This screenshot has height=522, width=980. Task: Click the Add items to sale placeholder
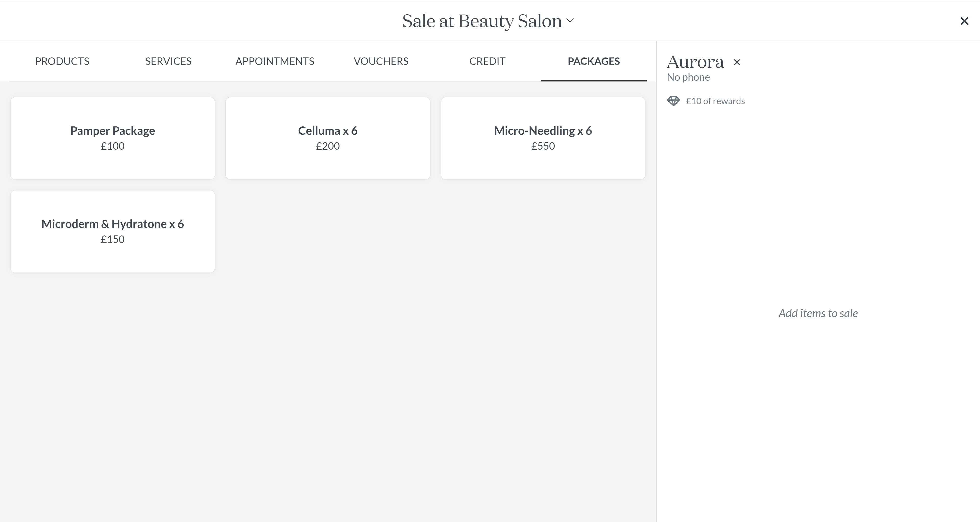pyautogui.click(x=818, y=313)
